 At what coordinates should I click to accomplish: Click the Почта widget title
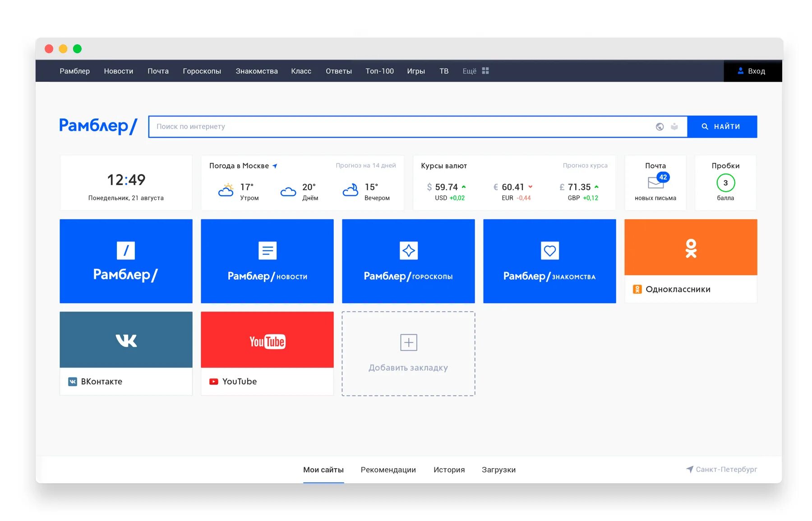click(655, 166)
